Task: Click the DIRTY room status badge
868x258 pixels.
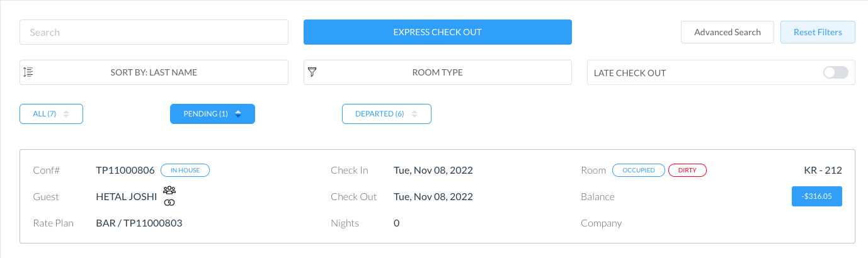Action: click(x=687, y=170)
